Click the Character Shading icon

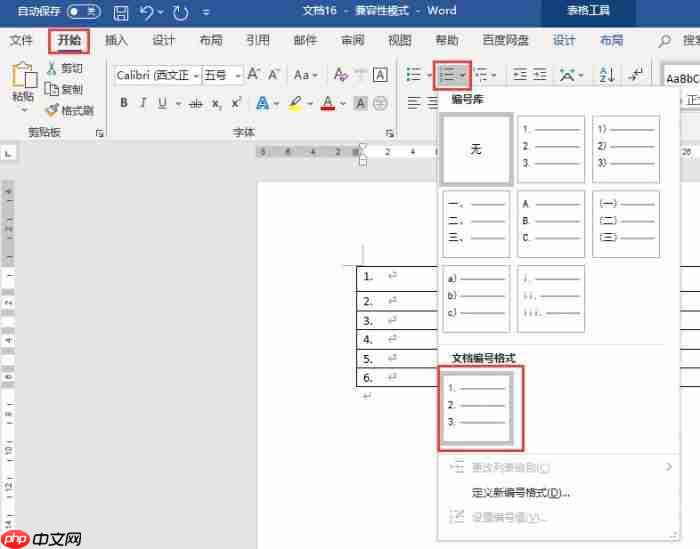tap(360, 104)
